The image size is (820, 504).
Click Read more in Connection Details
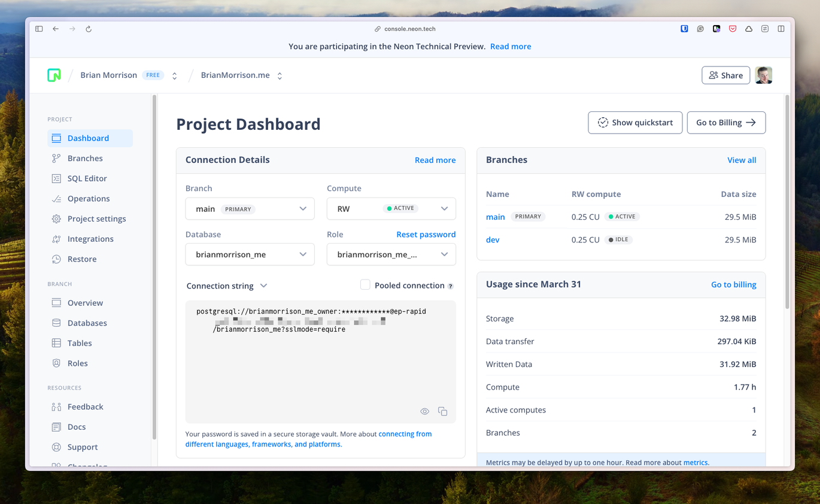point(435,160)
